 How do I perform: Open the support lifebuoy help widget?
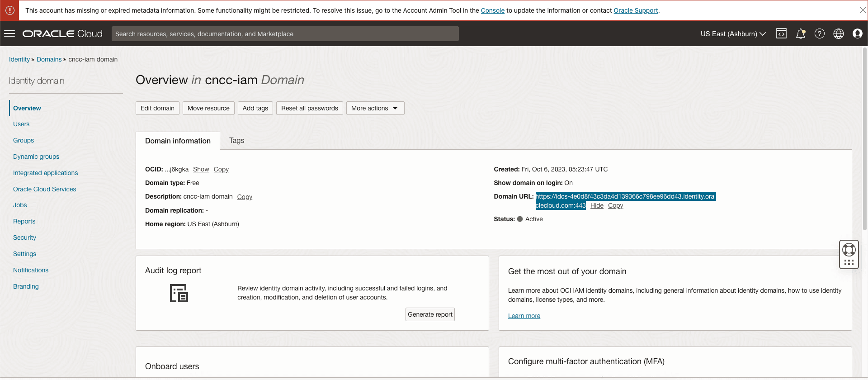click(x=849, y=250)
